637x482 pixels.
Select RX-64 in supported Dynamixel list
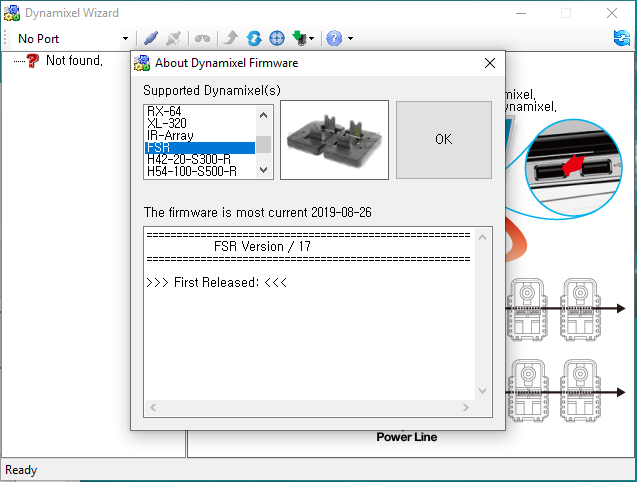coord(200,111)
